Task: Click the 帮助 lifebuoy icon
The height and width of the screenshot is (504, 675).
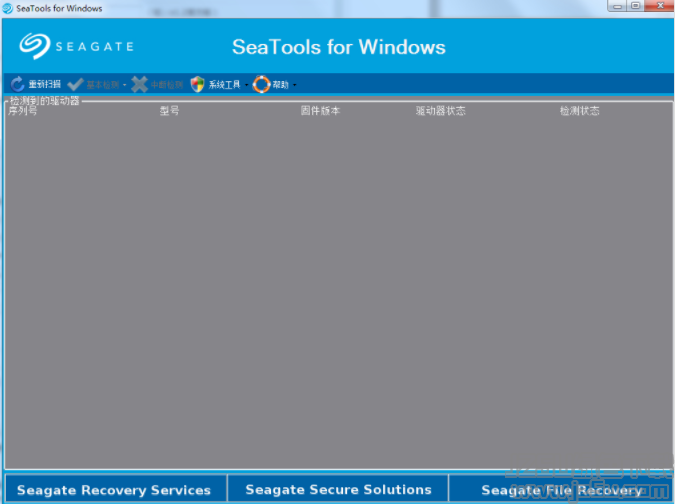Action: (261, 84)
